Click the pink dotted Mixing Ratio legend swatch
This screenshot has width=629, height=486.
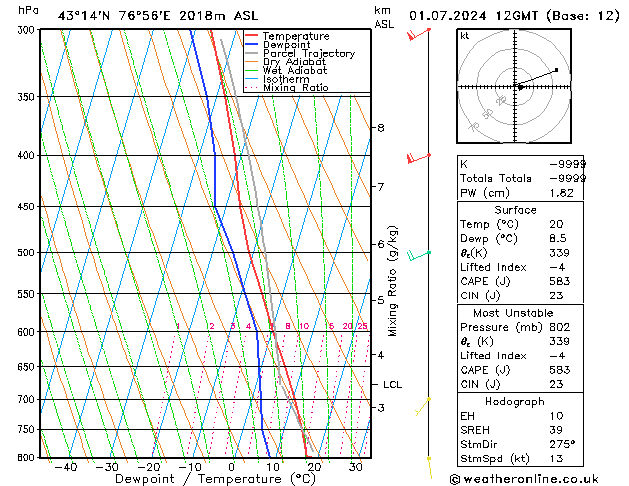pos(252,87)
